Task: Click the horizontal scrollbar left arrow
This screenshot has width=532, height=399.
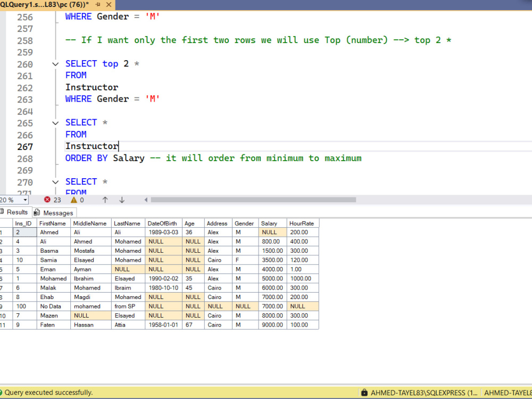Action: pos(146,200)
